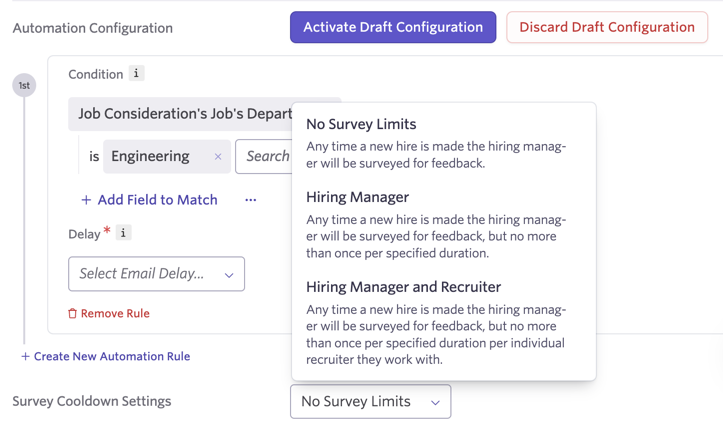Click the Automation Configuration heading
Screen dimensions: 723x429
click(93, 28)
